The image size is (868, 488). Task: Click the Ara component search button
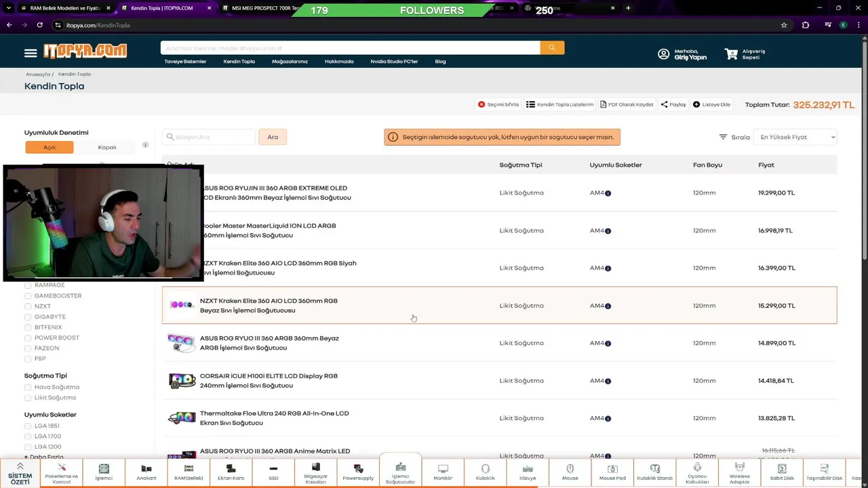pos(273,137)
